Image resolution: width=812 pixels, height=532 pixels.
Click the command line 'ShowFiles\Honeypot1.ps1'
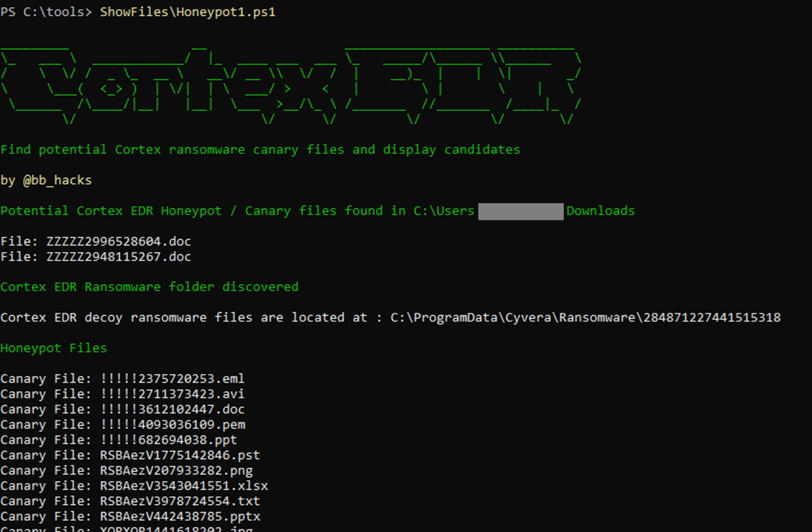(x=188, y=12)
